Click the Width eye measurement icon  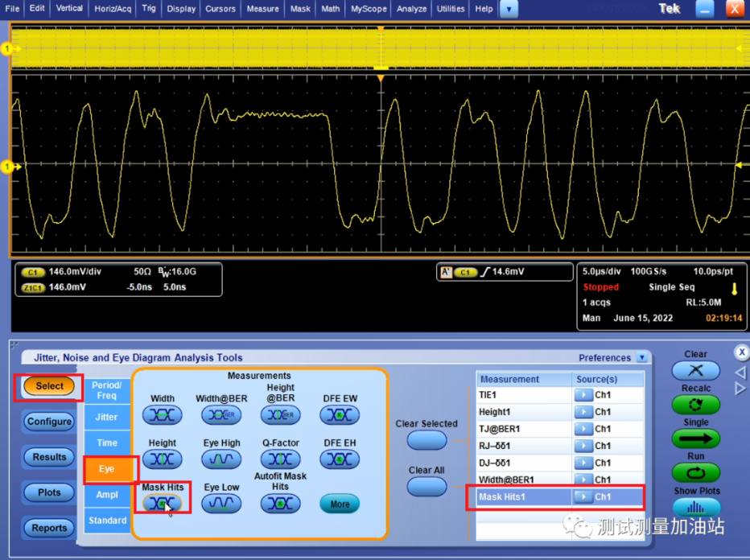click(162, 415)
